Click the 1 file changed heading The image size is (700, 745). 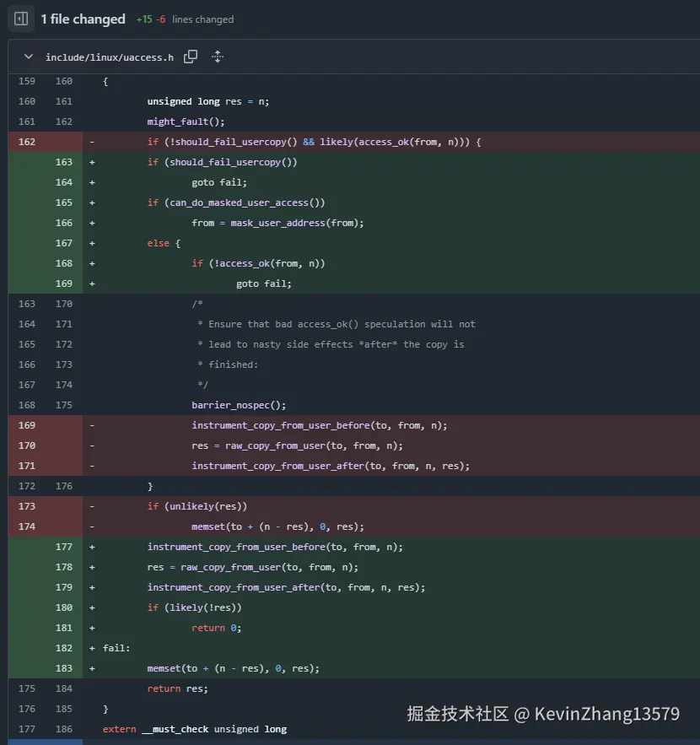click(x=82, y=18)
